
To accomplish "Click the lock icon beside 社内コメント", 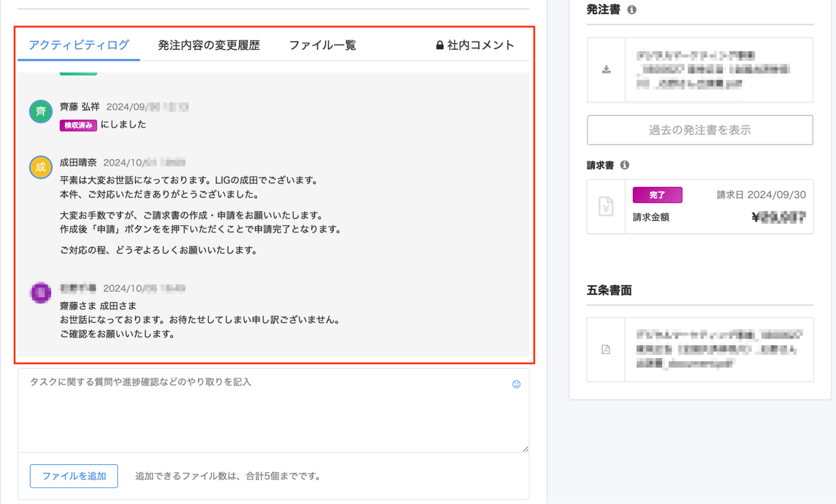I will click(x=440, y=45).
